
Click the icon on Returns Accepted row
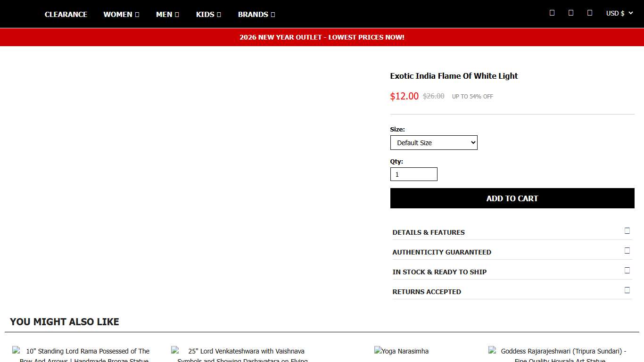(x=627, y=290)
